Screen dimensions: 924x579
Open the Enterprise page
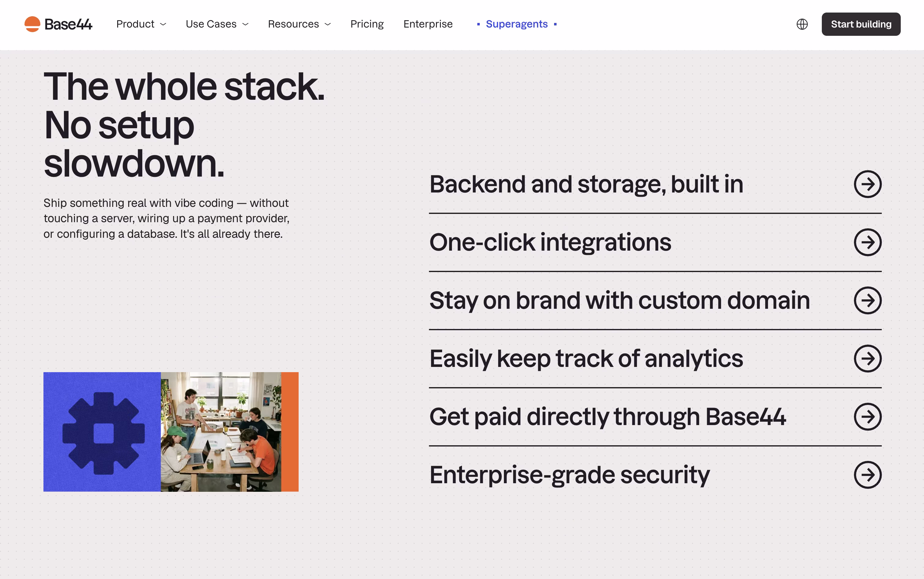(x=428, y=24)
